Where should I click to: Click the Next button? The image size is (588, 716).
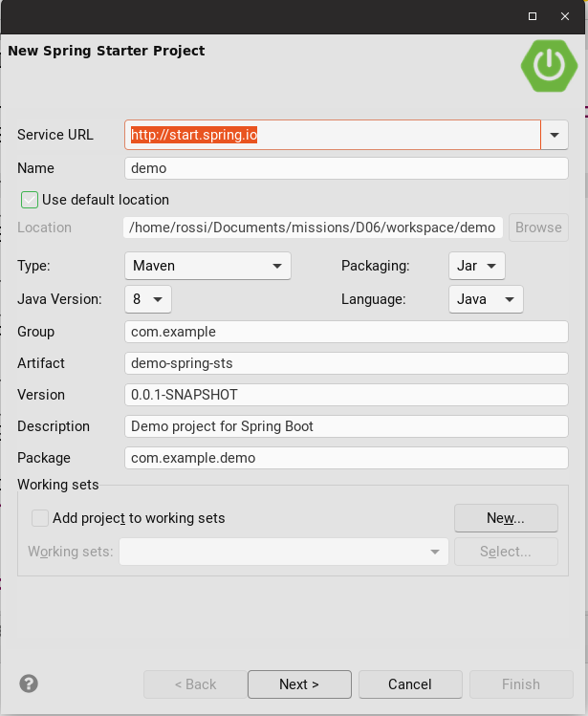tap(299, 684)
